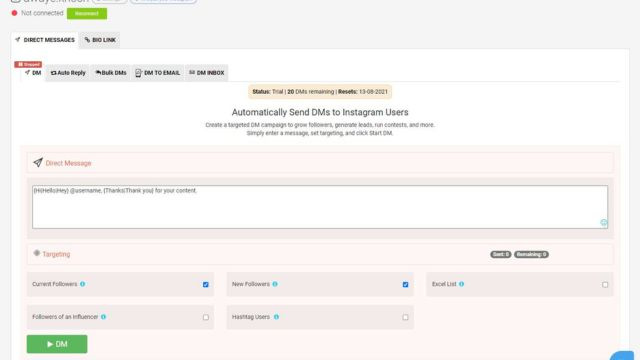This screenshot has width=640, height=360.
Task: Click the red Not connected indicator dot
Action: [14, 13]
